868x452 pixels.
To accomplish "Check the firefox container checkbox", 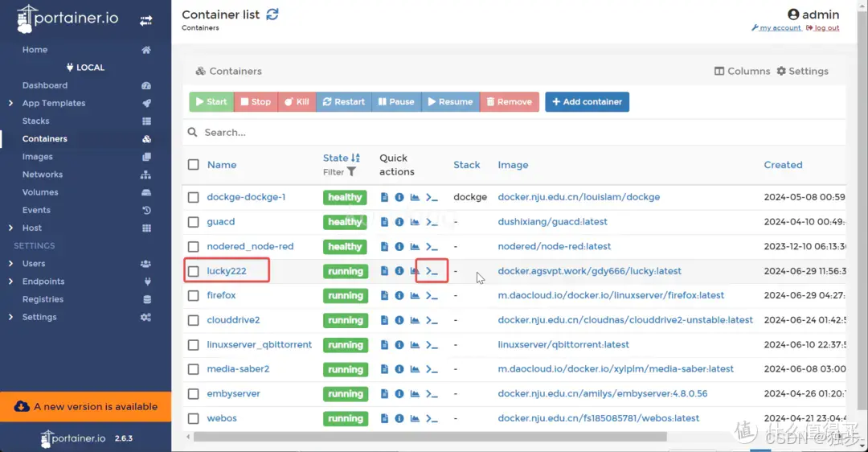I will click(x=193, y=295).
